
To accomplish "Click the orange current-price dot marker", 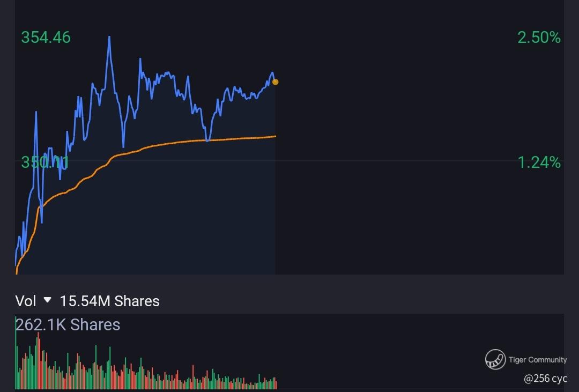I will [275, 82].
